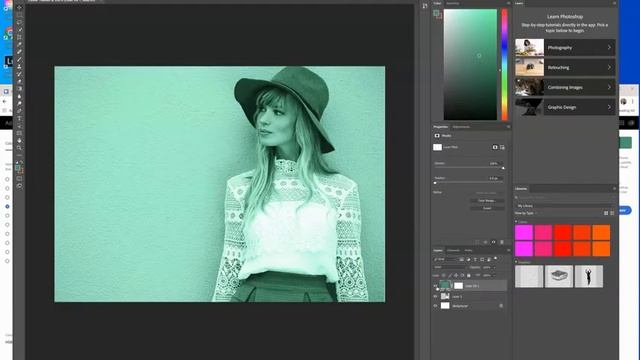Click the rainbow hue slider strip

point(504,64)
